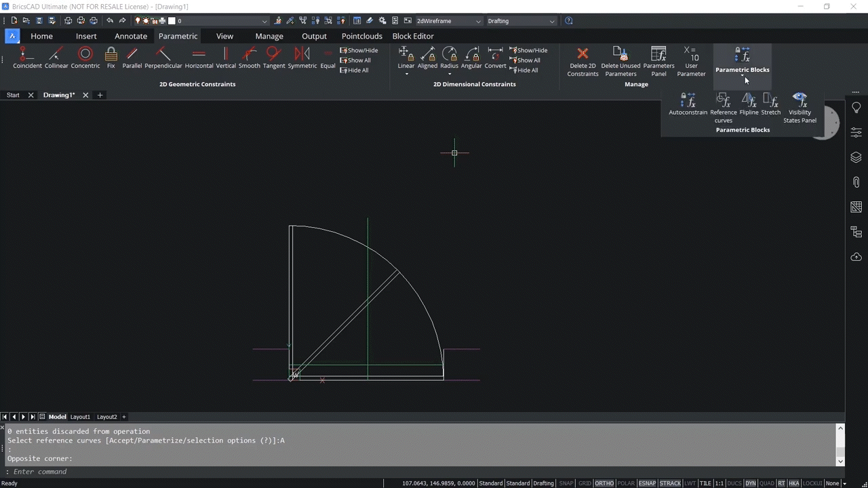Viewport: 868px width, 488px height.
Task: Expand the Parametric Blocks dropdown arrow
Action: pyautogui.click(x=742, y=76)
